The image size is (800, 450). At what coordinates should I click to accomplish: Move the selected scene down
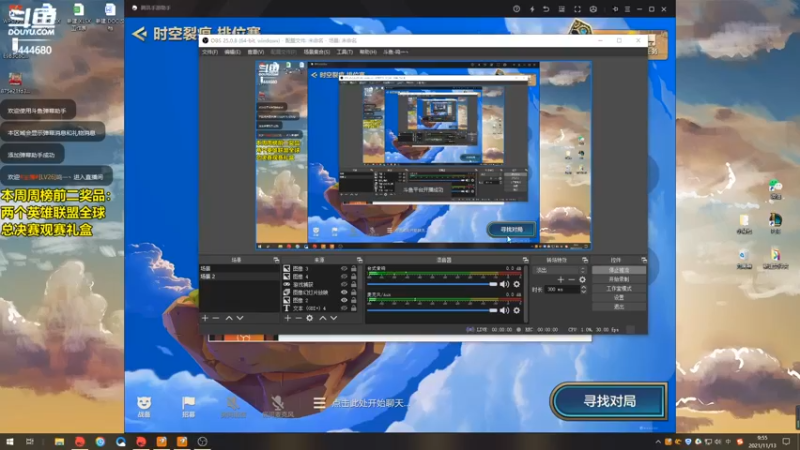[240, 318]
